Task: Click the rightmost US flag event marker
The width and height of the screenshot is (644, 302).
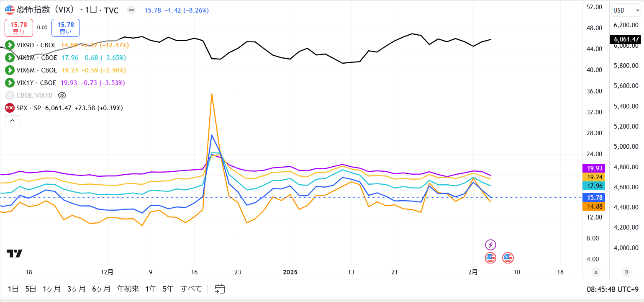Action: pos(508,258)
